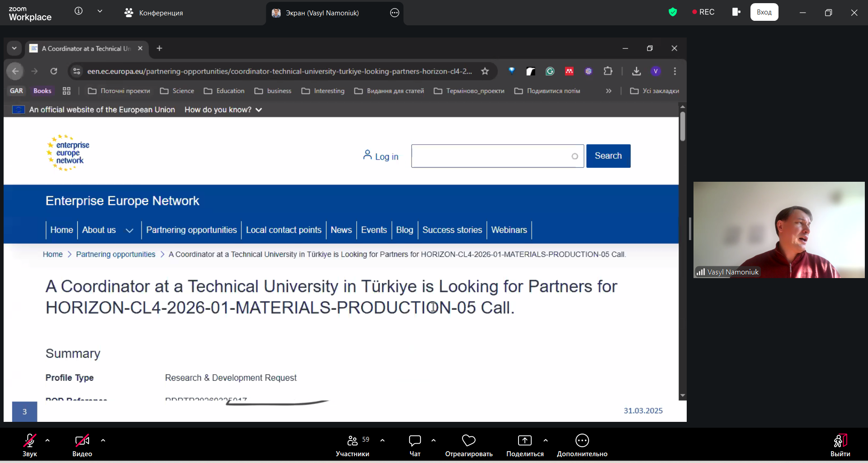The image size is (868, 463).
Task: Open the Чат chat panel
Action: coord(415,440)
